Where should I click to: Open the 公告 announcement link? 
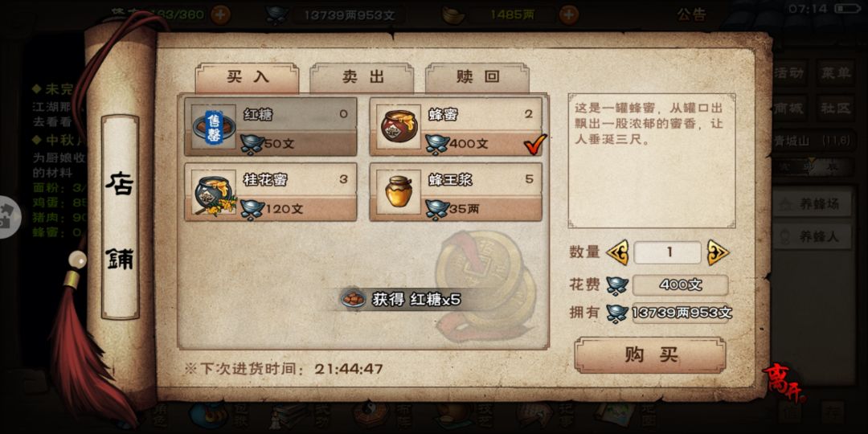coord(692,15)
